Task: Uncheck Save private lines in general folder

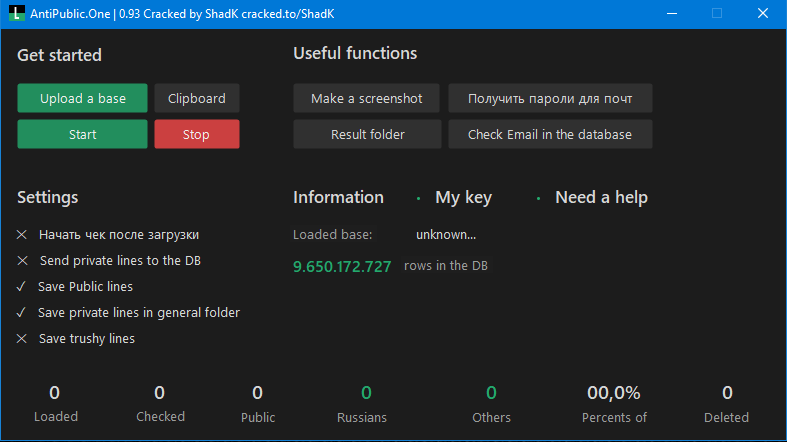Action: pos(128,313)
